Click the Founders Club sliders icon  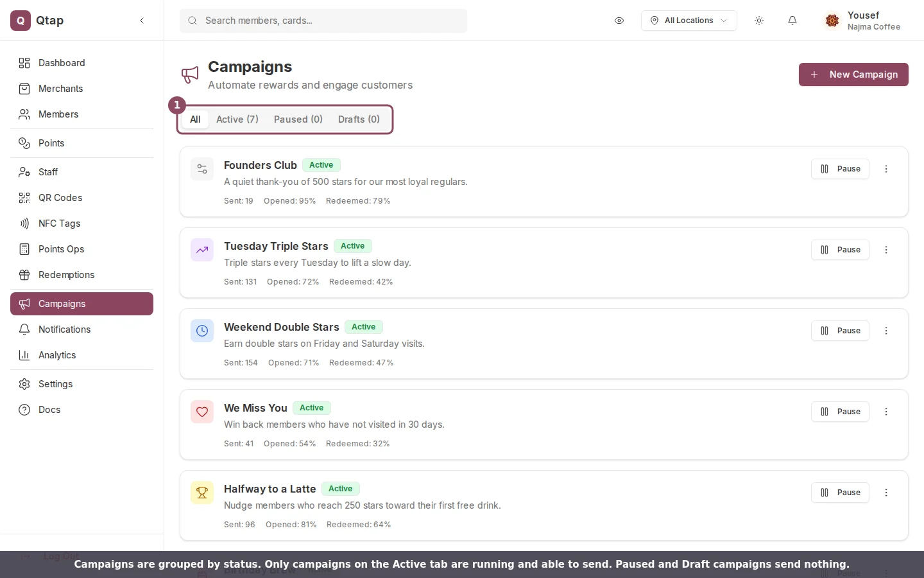tap(202, 170)
